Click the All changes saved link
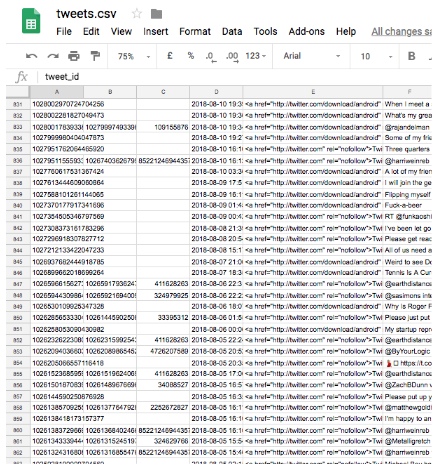 [x=401, y=32]
